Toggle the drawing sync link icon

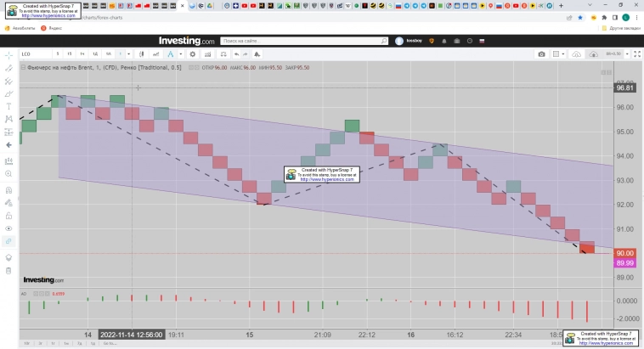pyautogui.click(x=8, y=241)
